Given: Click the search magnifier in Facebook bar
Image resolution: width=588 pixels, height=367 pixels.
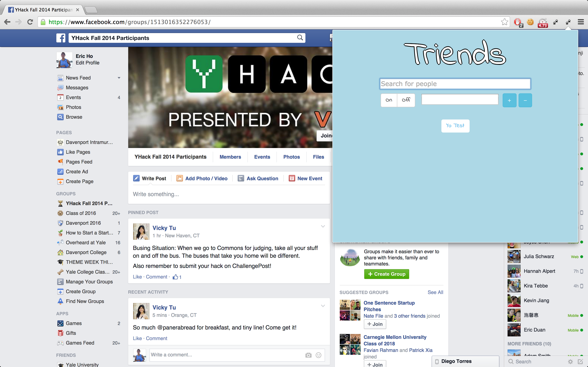Looking at the screenshot, I should [x=300, y=38].
